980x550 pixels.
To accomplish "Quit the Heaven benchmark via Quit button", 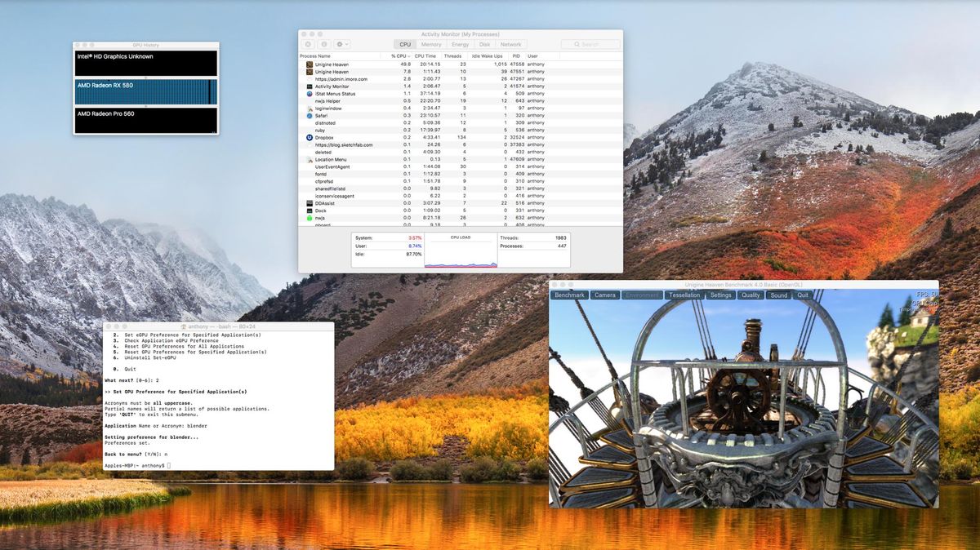I will 802,295.
